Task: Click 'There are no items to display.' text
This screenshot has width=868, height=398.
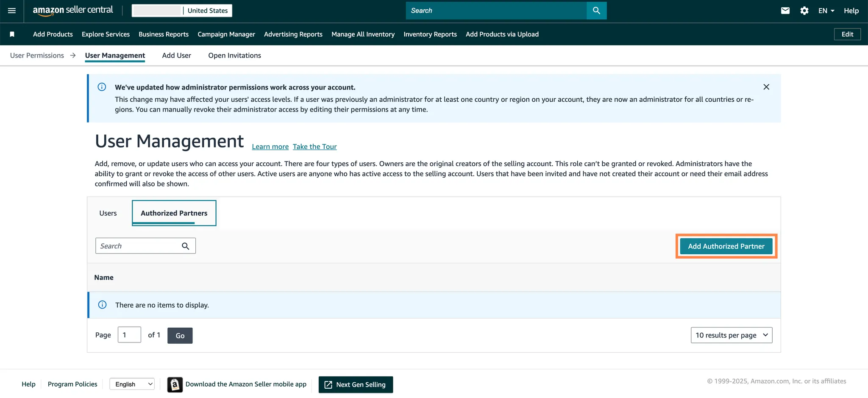Action: pos(162,305)
